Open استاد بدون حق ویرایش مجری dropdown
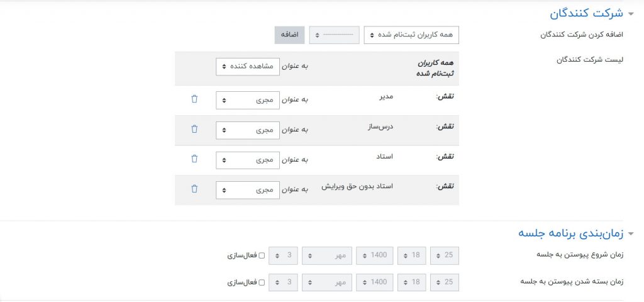 pyautogui.click(x=239, y=189)
